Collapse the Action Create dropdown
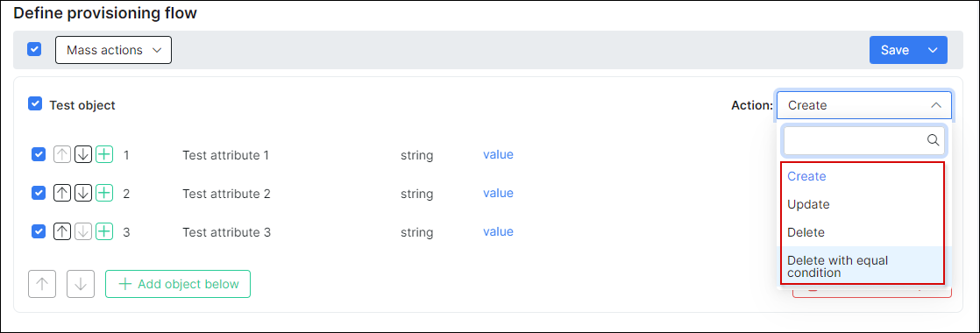 864,105
